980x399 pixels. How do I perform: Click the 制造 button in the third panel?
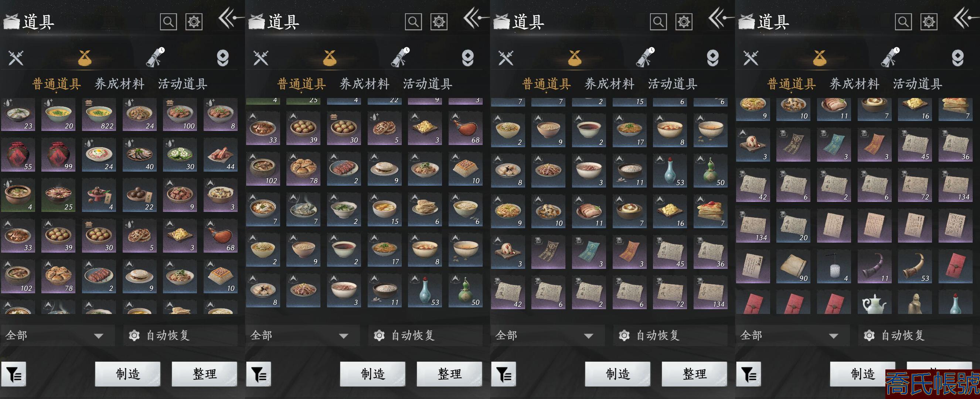618,374
